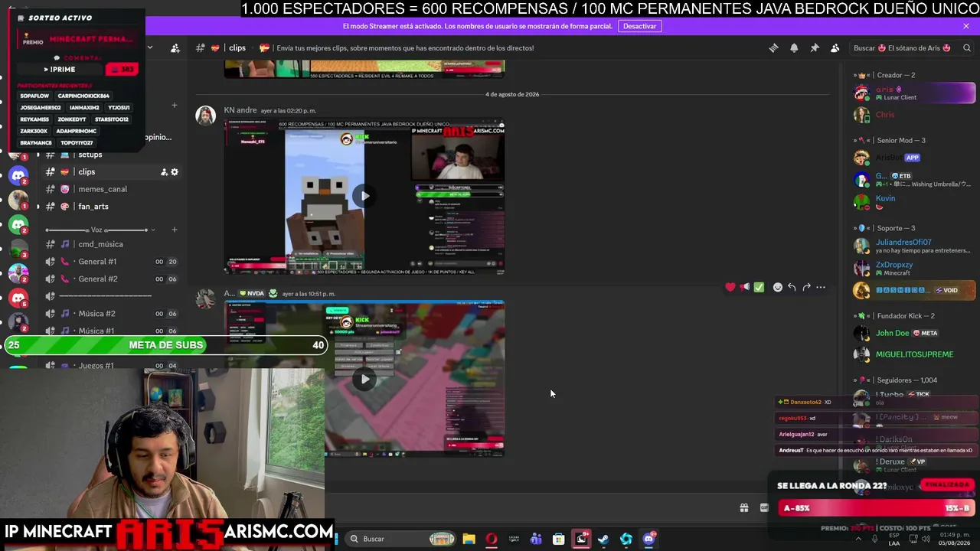Click the Windows taskbar Buscar search box
980x551 pixels.
pos(401,539)
